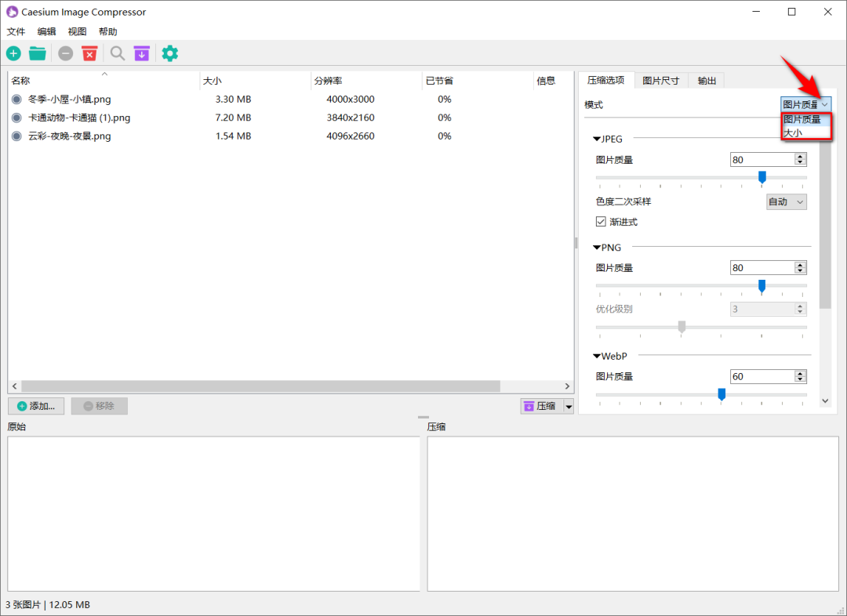The height and width of the screenshot is (616, 847).
Task: Click the JPEG 图片质量 slider handle
Action: click(762, 177)
